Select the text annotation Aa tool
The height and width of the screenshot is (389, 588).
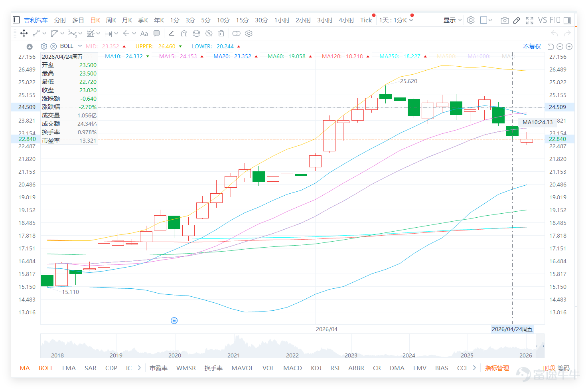(144, 34)
